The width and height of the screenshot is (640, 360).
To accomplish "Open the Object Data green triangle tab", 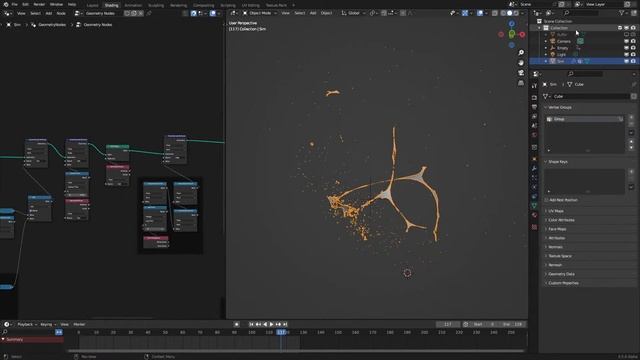I will tap(534, 206).
